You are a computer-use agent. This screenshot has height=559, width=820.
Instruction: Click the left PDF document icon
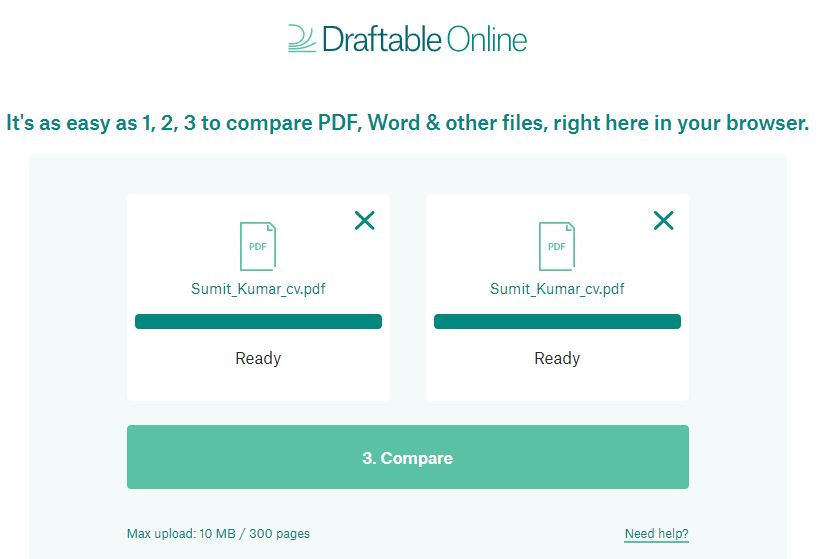coord(258,246)
